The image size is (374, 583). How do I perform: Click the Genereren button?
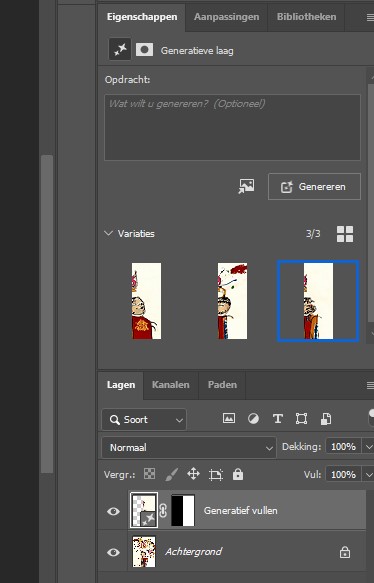click(314, 187)
